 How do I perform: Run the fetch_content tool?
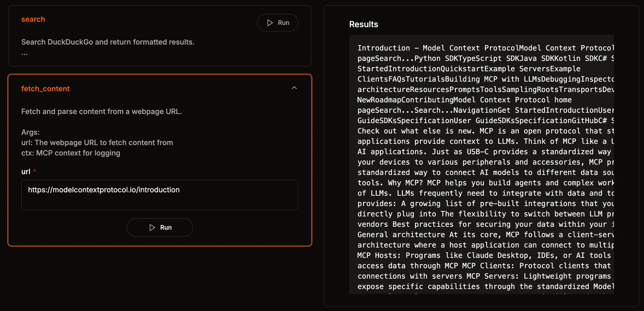tap(160, 227)
